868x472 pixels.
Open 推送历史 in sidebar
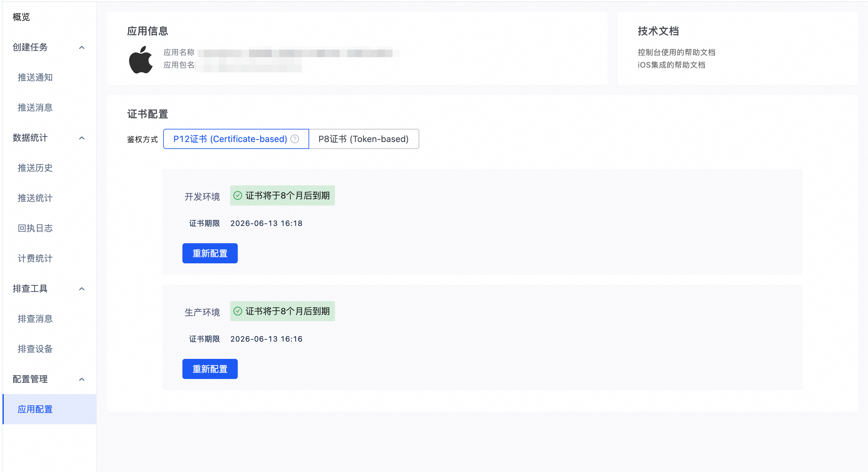click(35, 168)
